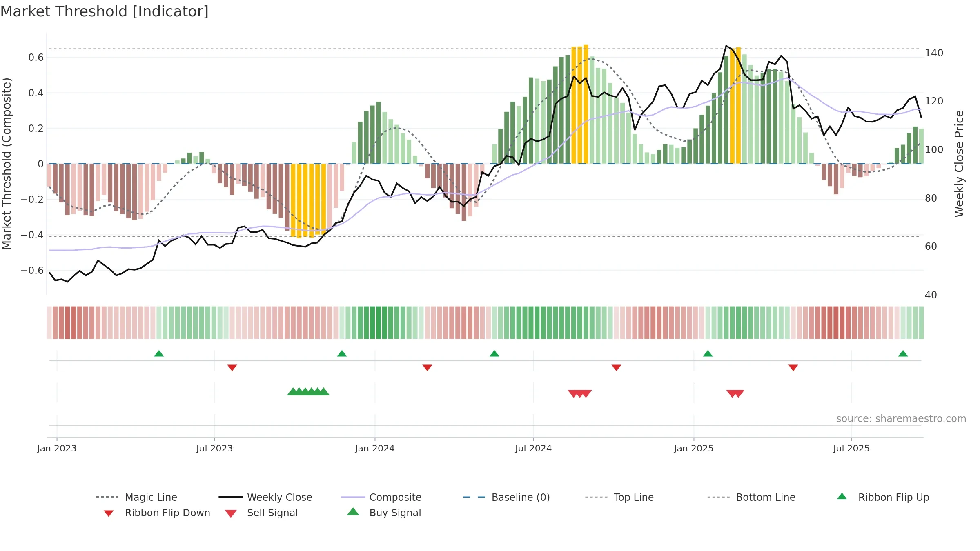The width and height of the screenshot is (980, 551).
Task: Click the green ribbon flip up marker before Jul 2024
Action: click(x=494, y=353)
